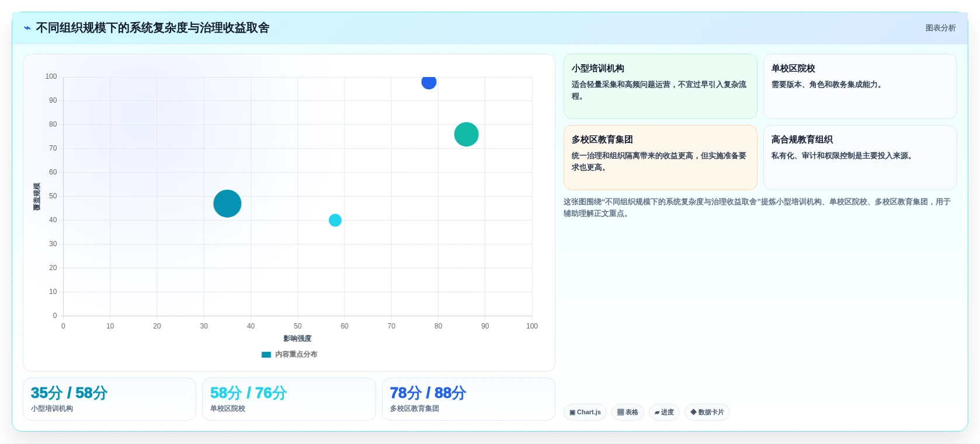Click the 单校区院校 label under 58分

[x=228, y=408]
